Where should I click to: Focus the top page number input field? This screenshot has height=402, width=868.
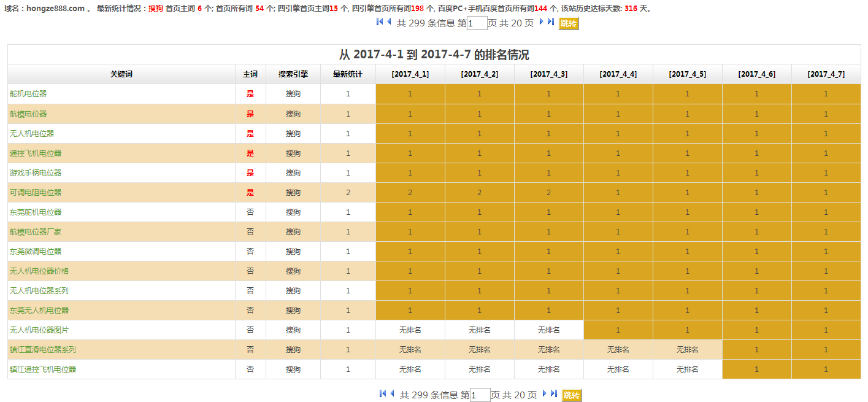(477, 23)
